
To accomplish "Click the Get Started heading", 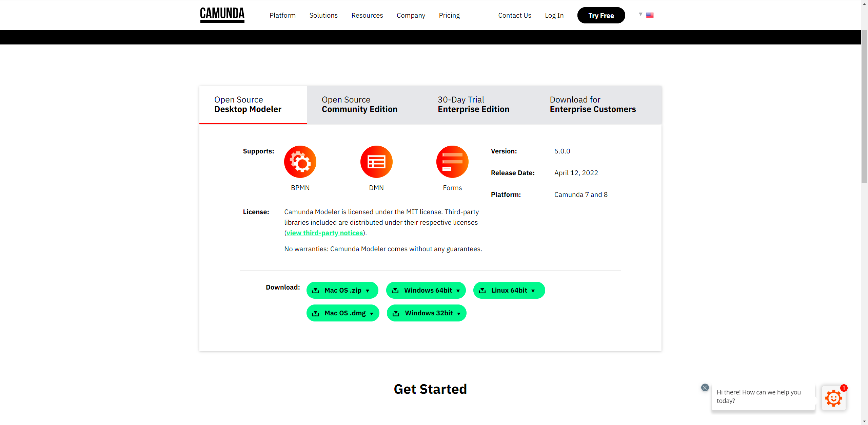I will tap(430, 389).
